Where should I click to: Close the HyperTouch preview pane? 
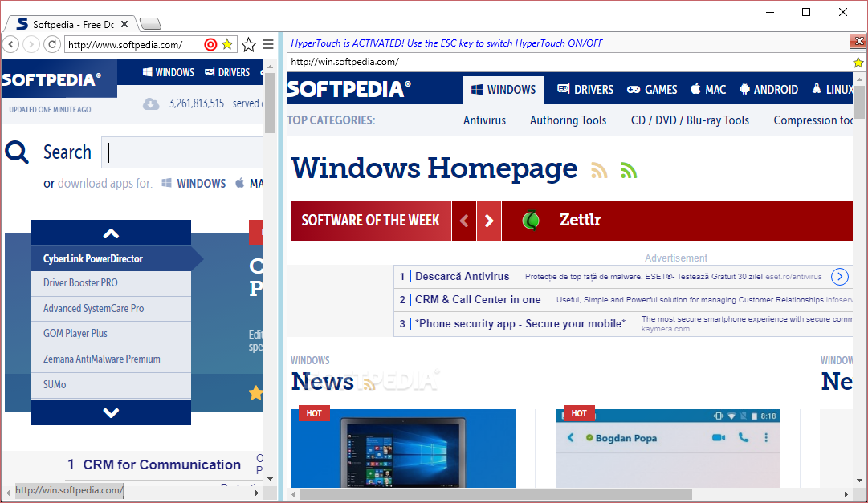click(x=859, y=41)
